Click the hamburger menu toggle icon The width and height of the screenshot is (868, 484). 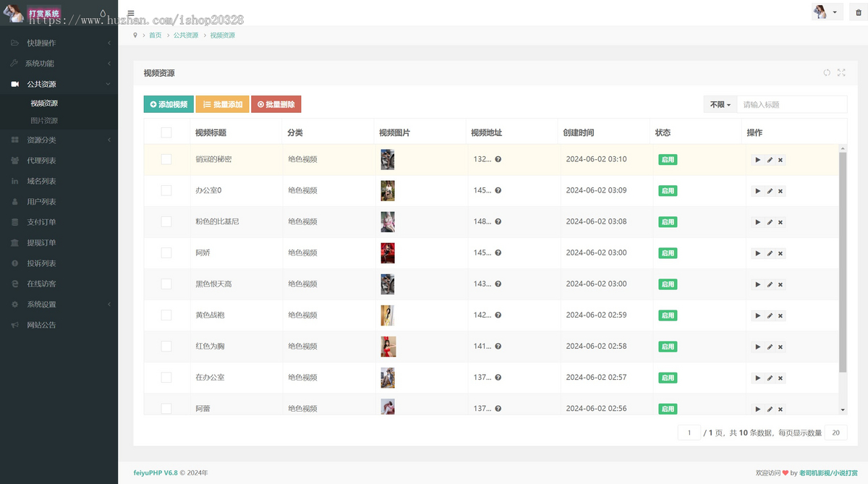131,13
